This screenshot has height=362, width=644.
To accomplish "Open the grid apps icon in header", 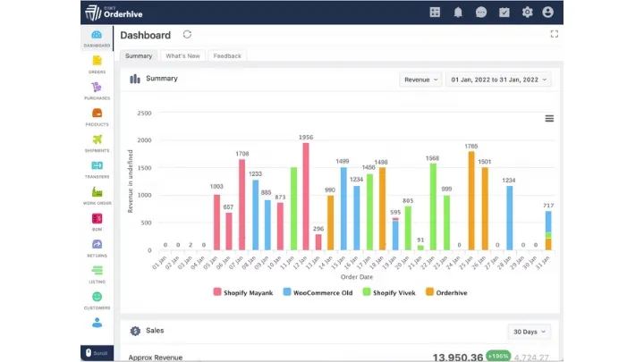I will (435, 13).
